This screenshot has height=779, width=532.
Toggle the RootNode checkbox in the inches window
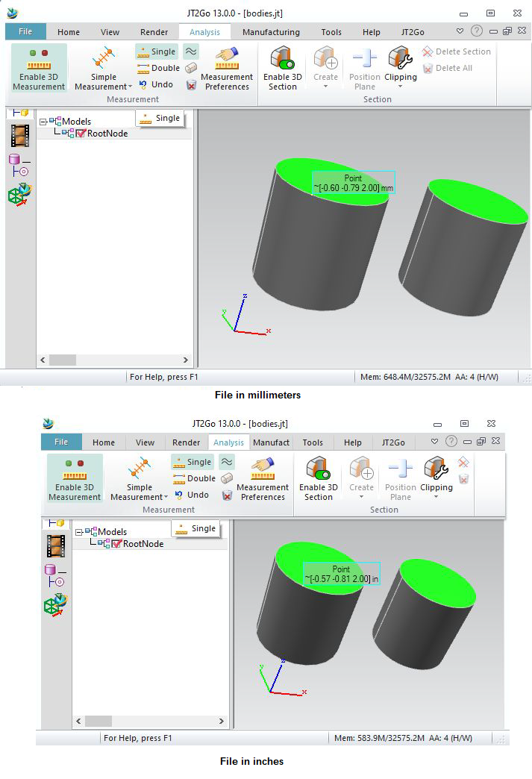point(117,544)
